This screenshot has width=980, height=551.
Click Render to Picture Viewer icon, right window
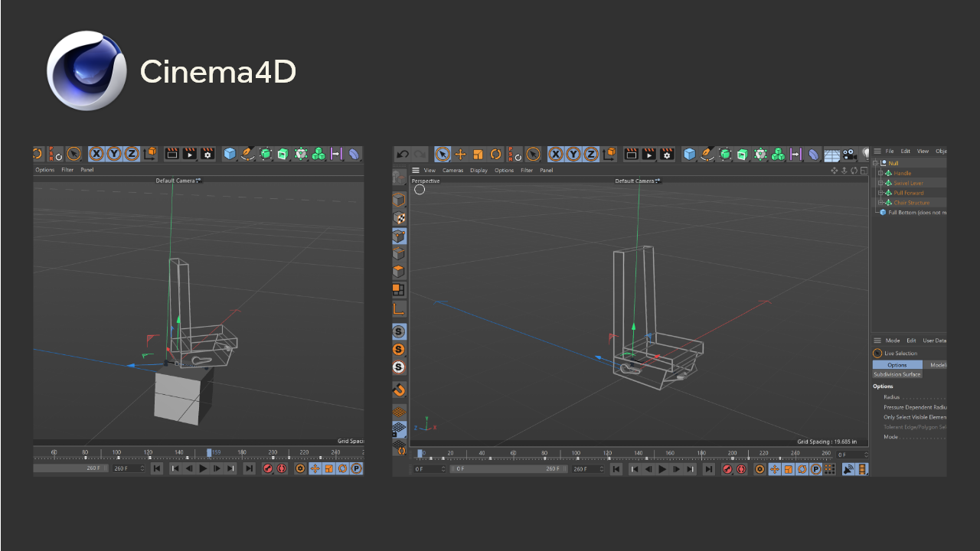[649, 155]
